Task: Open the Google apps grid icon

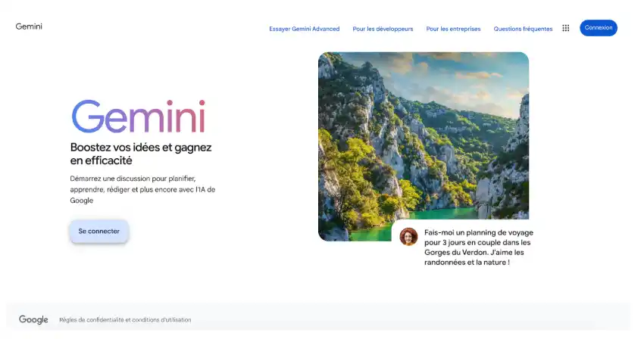Action: point(565,28)
